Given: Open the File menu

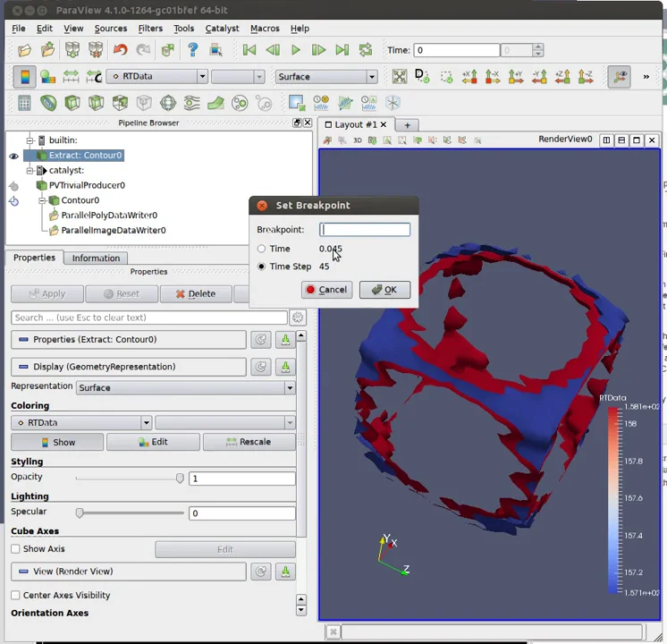Looking at the screenshot, I should coord(18,29).
